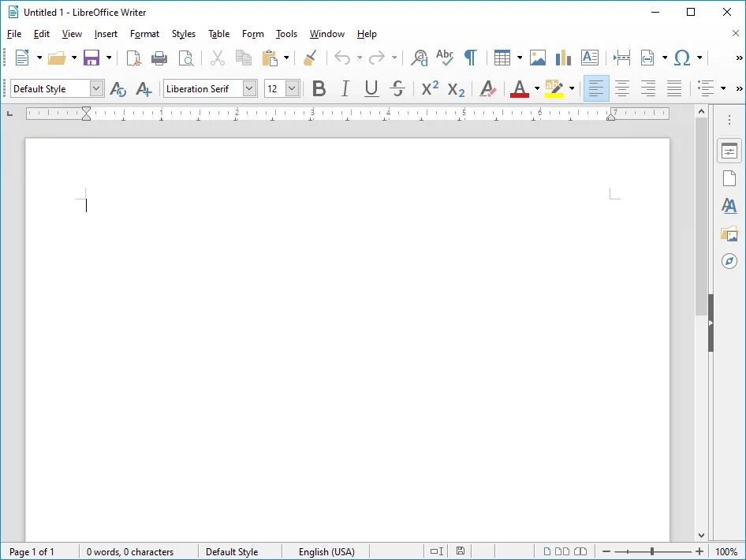Open the font color palette dropdown
This screenshot has height=560, width=746.
coord(537,89)
